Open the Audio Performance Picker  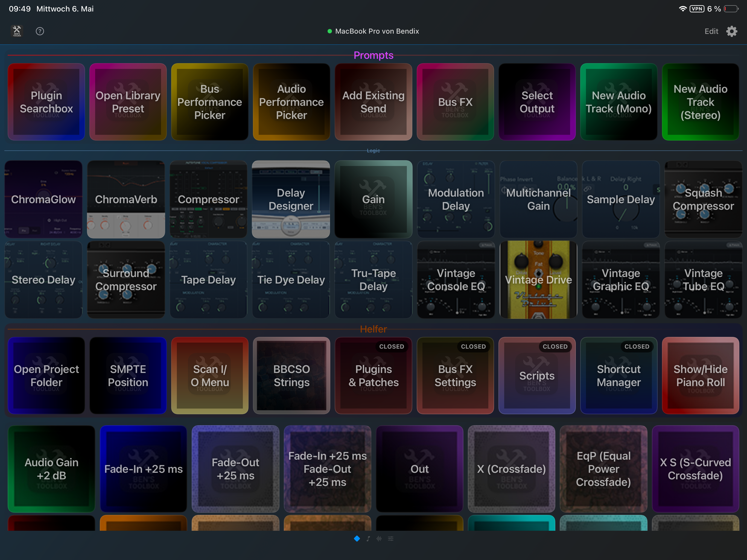click(x=291, y=102)
